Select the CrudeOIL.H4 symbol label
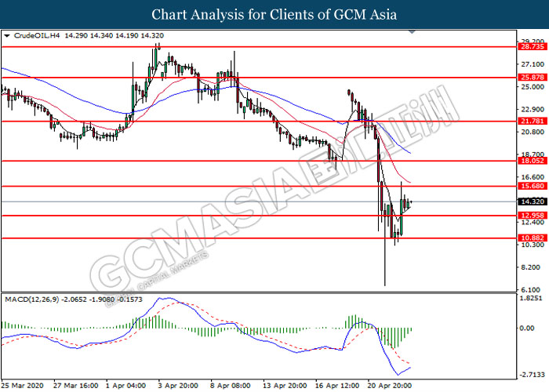Viewport: 549px width, 392px height. (37, 36)
